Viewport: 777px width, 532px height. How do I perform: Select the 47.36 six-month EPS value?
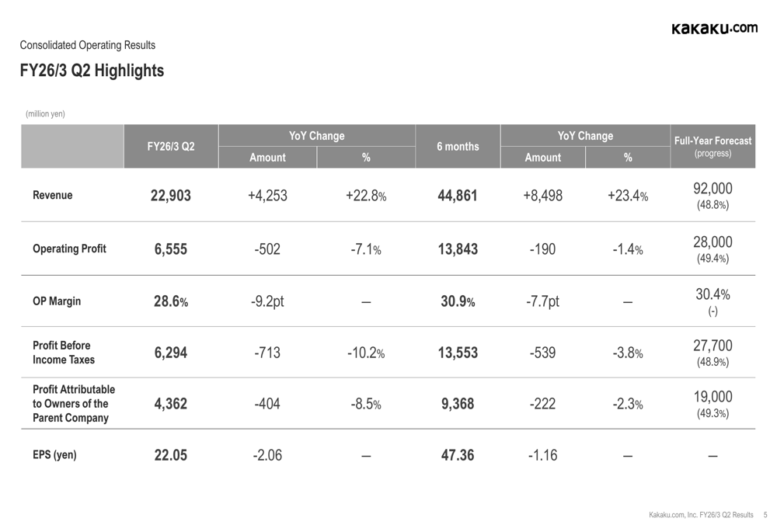458,455
